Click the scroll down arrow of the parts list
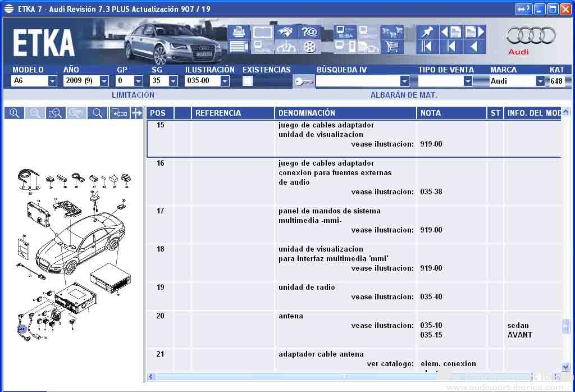Viewport: 575px width, 392px height. 566,366
